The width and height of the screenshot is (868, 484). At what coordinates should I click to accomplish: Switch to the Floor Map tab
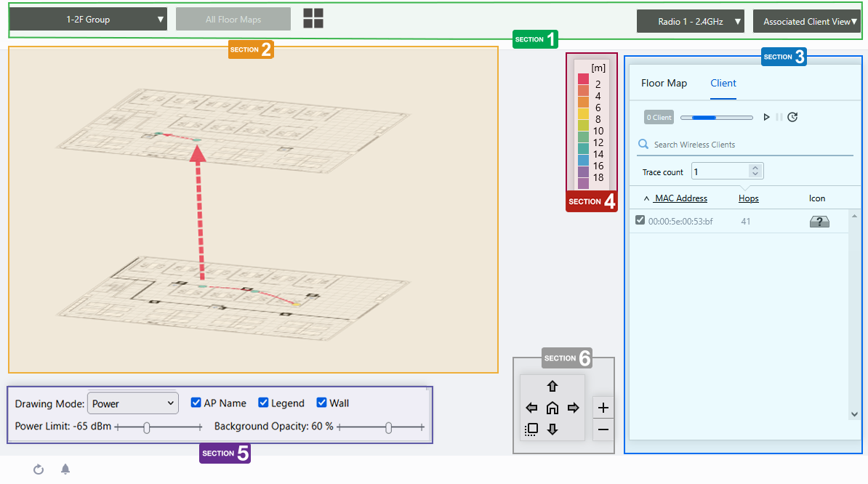pos(664,84)
